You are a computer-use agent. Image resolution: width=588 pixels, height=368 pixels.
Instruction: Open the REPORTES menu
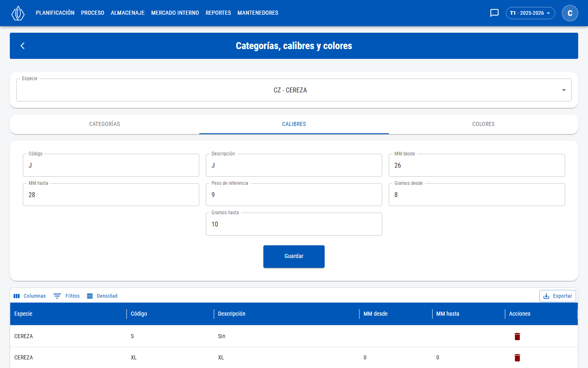218,13
